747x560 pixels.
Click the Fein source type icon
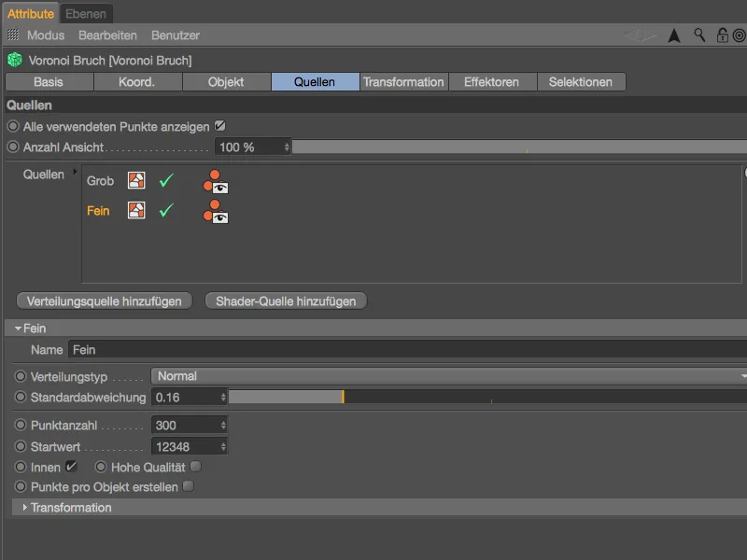click(136, 210)
